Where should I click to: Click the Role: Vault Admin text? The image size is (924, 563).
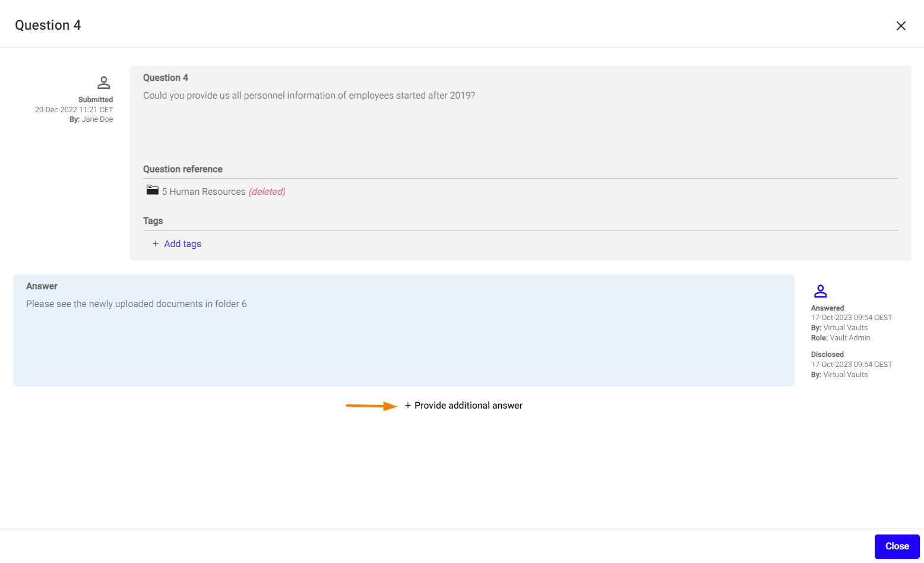click(x=840, y=338)
